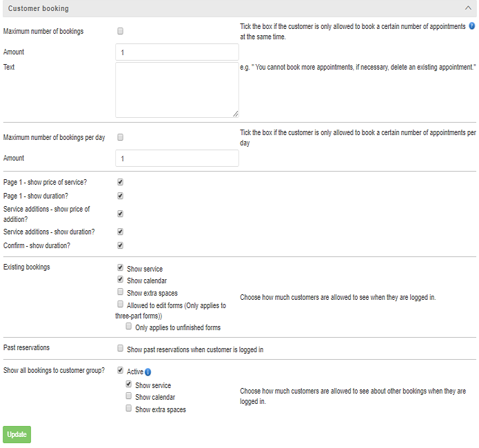Click the blue help icon beside bookings description
Screen dimensions: 479x448
point(471,26)
